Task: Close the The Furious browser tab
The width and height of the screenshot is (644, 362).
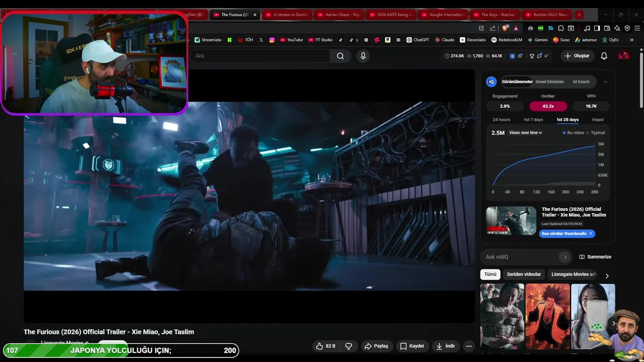Action: point(255,15)
